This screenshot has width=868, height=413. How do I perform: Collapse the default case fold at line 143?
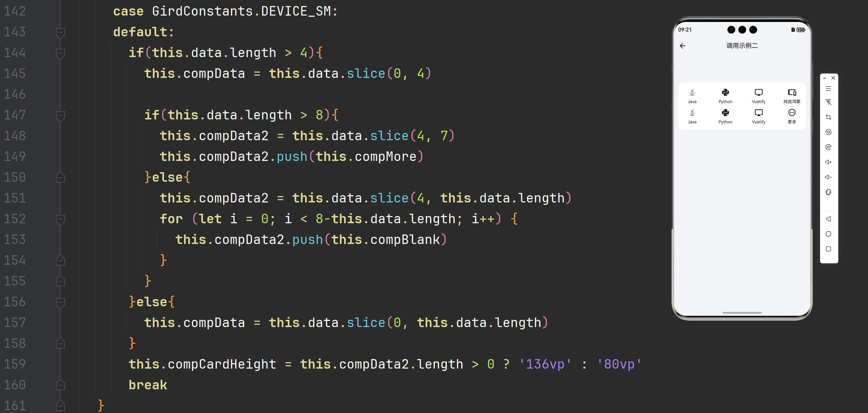[60, 32]
